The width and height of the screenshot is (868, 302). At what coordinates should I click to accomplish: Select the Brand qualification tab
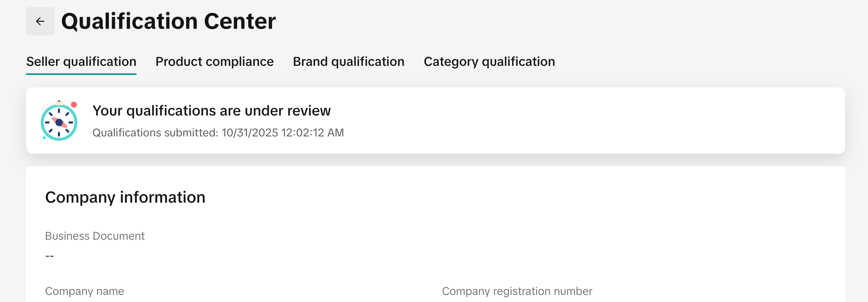click(x=349, y=62)
